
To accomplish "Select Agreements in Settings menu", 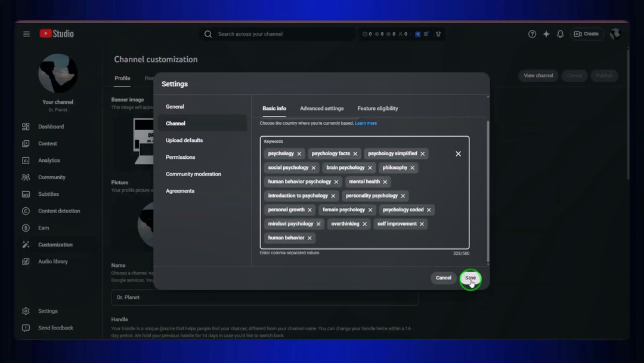I will [202, 190].
